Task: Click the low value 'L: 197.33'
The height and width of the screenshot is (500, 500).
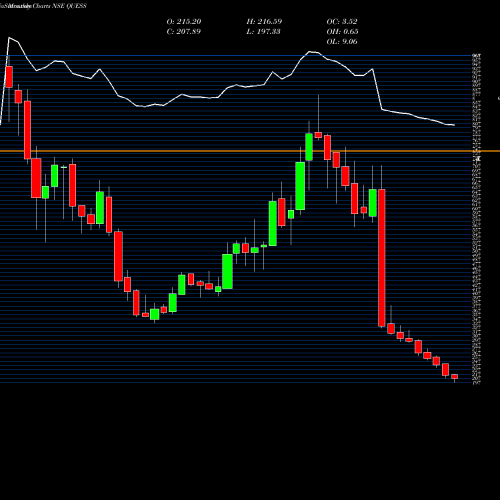Action: [264, 31]
